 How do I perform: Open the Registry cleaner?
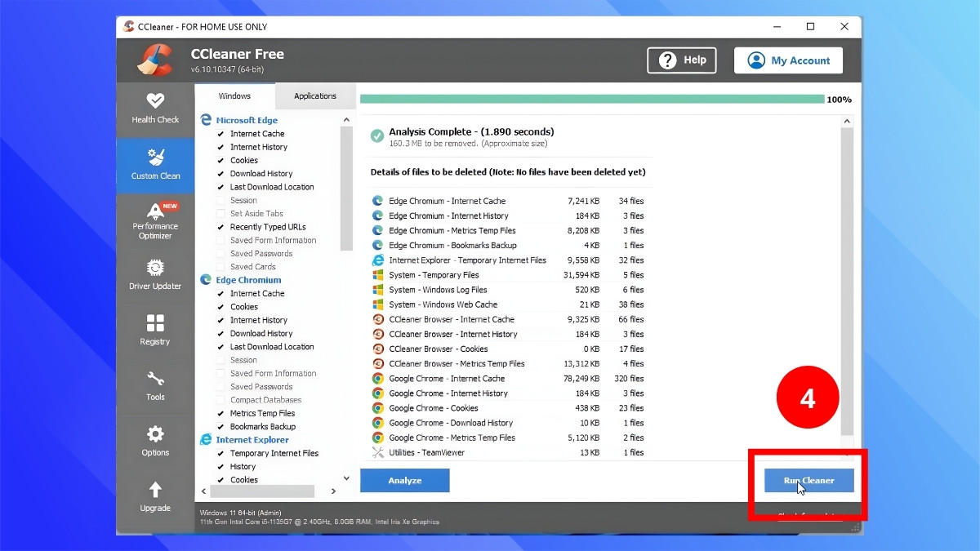point(154,331)
